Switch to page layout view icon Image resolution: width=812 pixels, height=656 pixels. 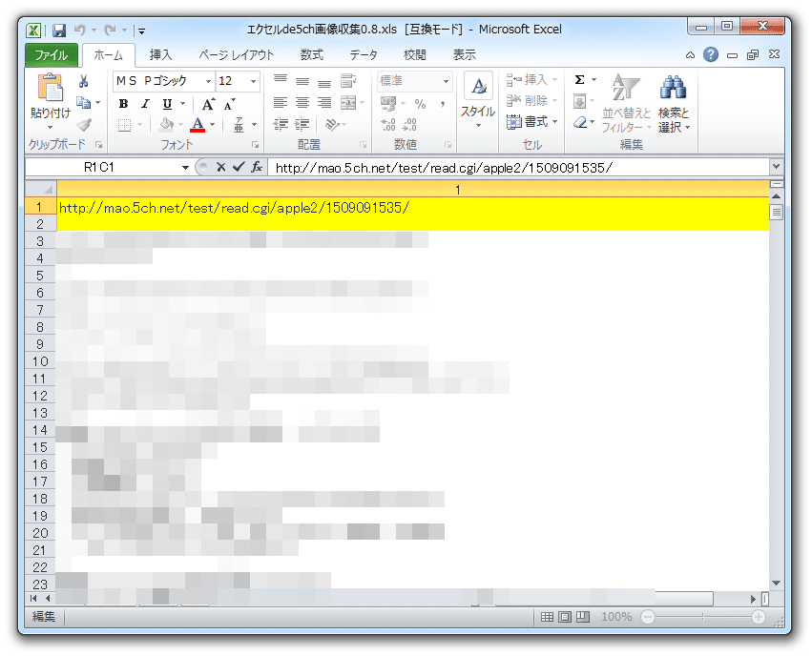[x=565, y=617]
